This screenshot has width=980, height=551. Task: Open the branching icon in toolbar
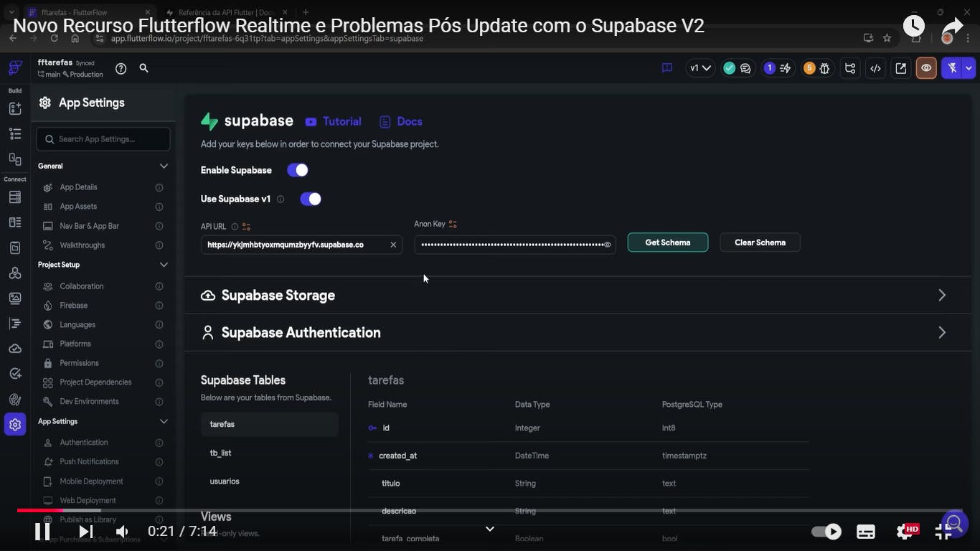pyautogui.click(x=850, y=68)
